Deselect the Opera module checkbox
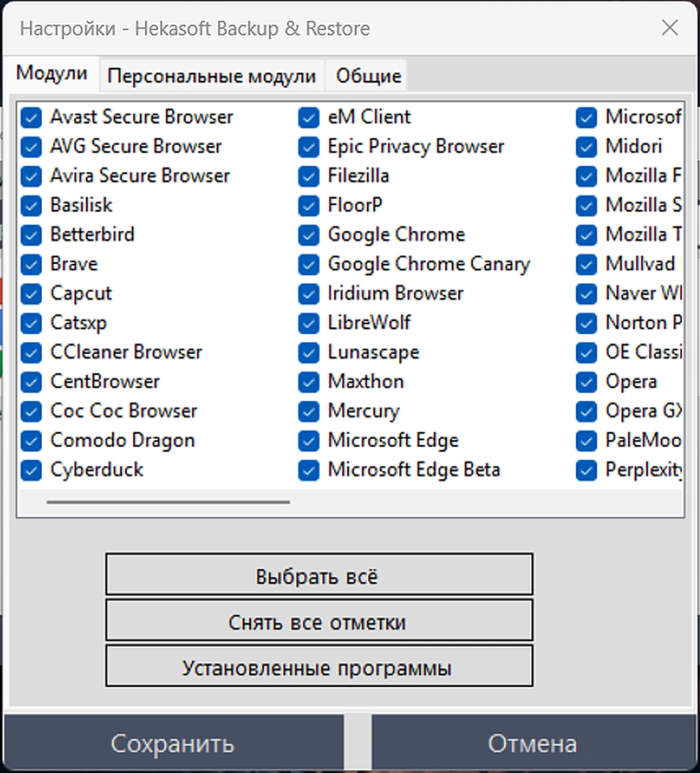Image resolution: width=700 pixels, height=773 pixels. coord(586,382)
